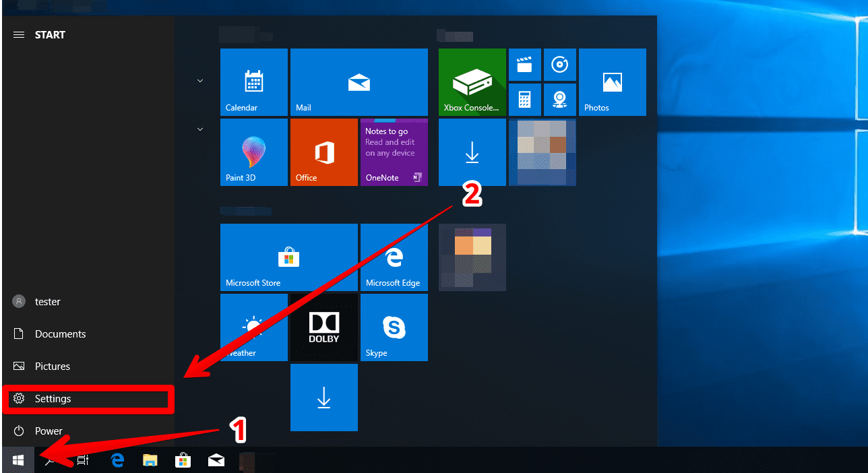Open the OneNote tile
868x473 pixels.
pyautogui.click(x=394, y=152)
